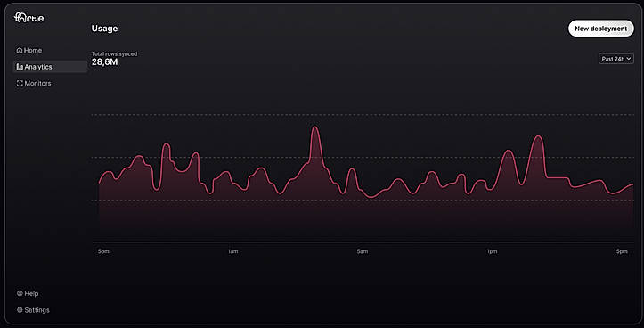Open the Monitors menu item
Screen dimensions: 644x328
34,84
